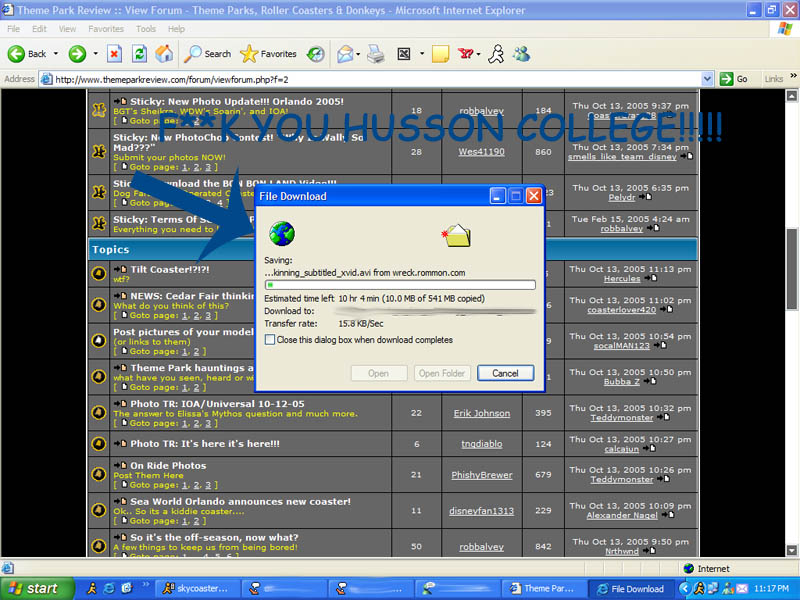Click the red Yahoo toolbar icon
This screenshot has height=600, width=800.
tap(465, 53)
